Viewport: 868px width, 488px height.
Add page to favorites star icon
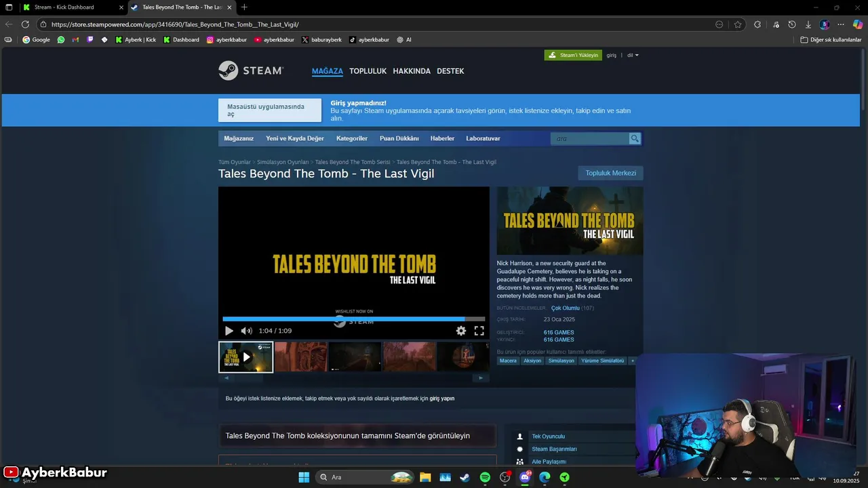[x=738, y=24]
